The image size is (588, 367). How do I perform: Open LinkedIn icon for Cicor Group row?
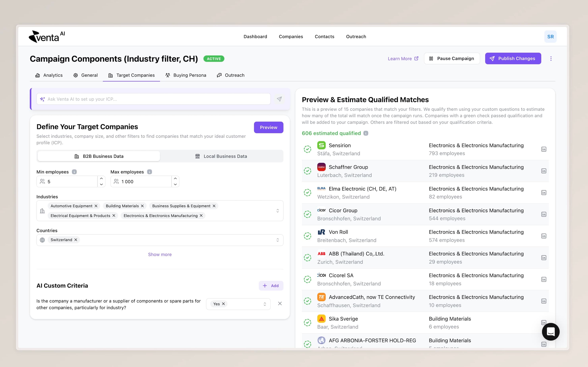point(544,214)
